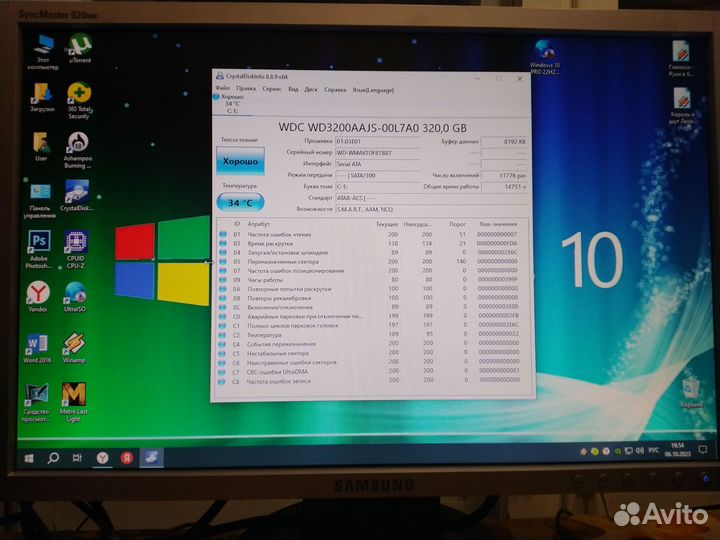This screenshot has width=720, height=540.
Task: Open the 'Язык(Language)' menu
Action: click(x=373, y=90)
